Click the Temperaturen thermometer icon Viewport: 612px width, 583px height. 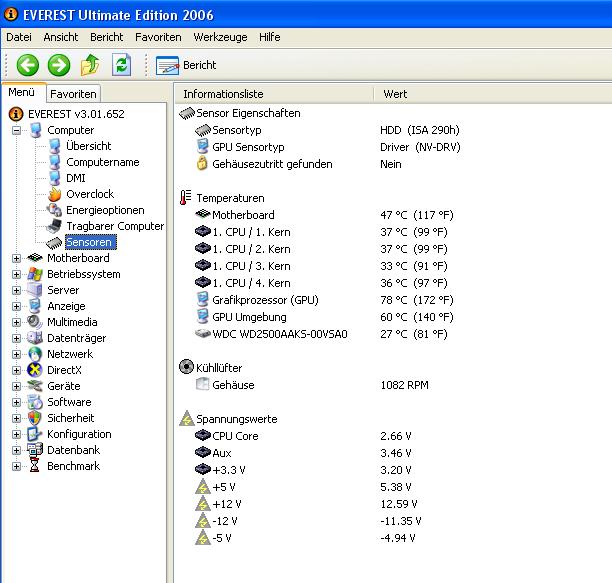point(186,197)
